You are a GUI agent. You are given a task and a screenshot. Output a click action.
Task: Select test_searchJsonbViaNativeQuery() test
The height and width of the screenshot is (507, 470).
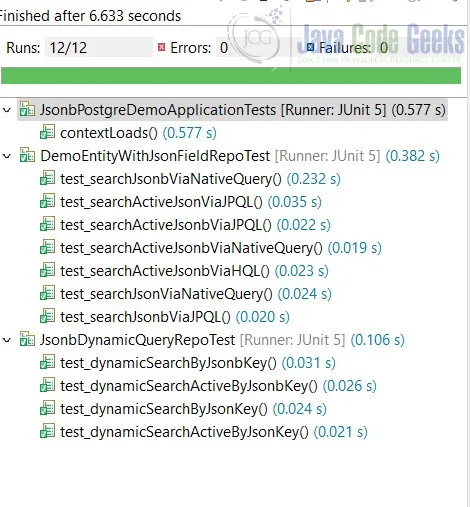click(200, 179)
